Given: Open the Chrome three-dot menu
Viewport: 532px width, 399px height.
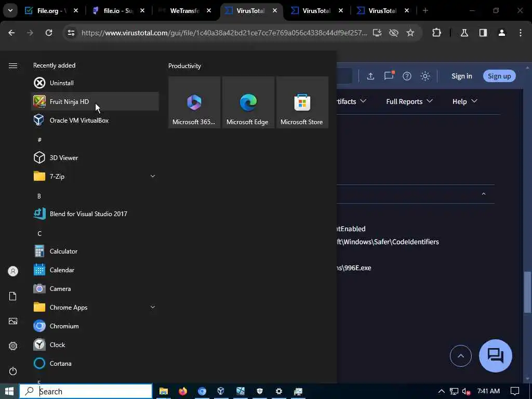Looking at the screenshot, I should click(x=521, y=33).
